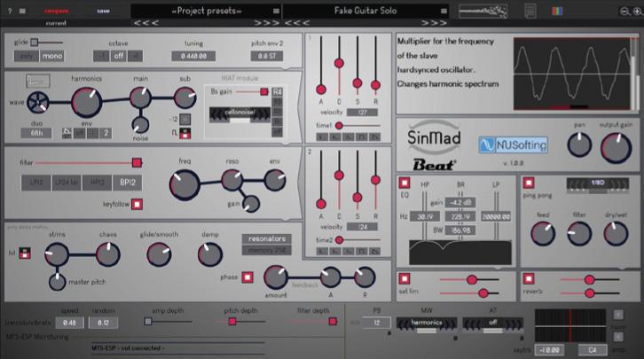Image resolution: width=644 pixels, height=359 pixels.
Task: Click the filter reso knob
Action: click(232, 180)
